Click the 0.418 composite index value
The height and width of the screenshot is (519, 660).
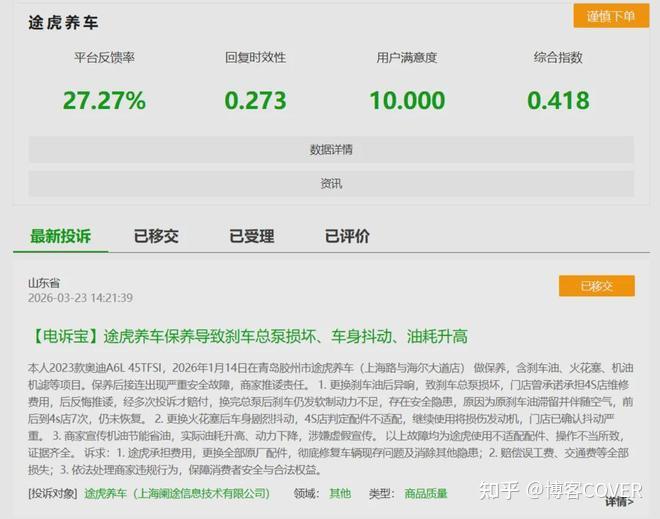[x=559, y=101]
